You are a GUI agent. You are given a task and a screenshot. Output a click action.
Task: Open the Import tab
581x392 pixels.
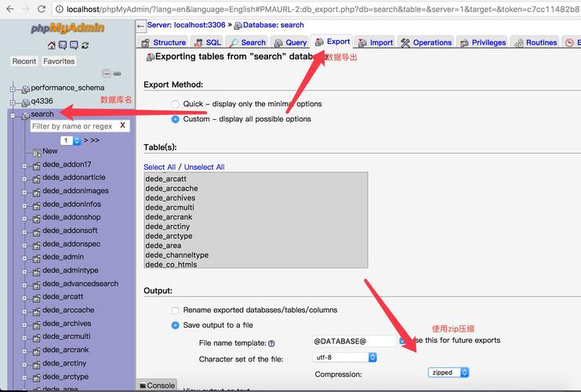pos(376,42)
